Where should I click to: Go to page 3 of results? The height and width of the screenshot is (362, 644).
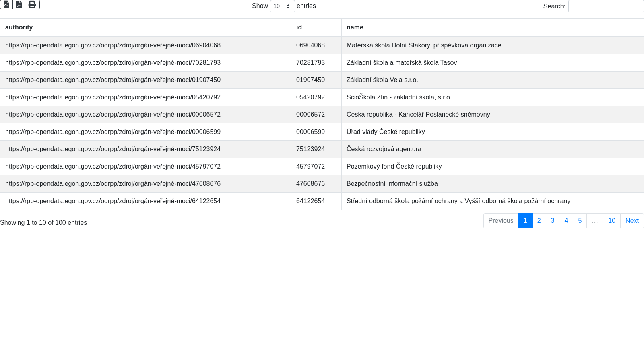pos(553,221)
